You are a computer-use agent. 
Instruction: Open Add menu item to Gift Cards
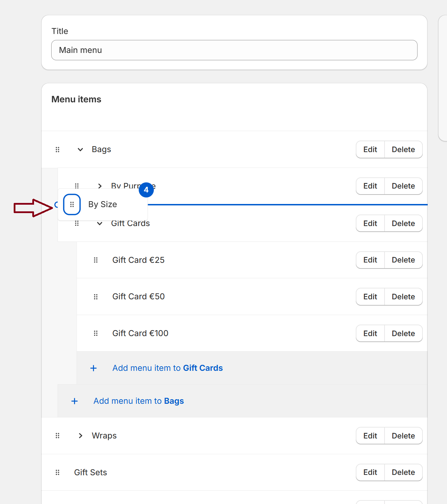pyautogui.click(x=167, y=368)
